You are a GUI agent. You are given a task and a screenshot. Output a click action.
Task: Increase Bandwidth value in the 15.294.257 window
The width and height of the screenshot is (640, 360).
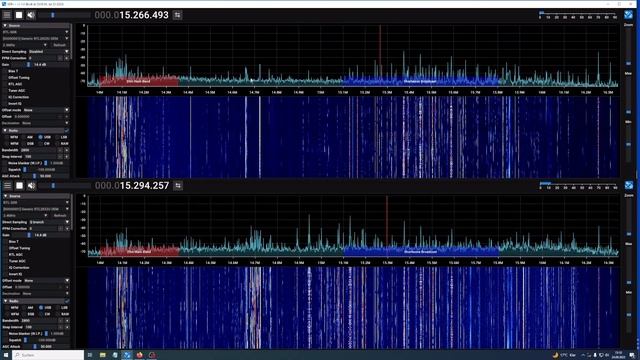point(67,320)
